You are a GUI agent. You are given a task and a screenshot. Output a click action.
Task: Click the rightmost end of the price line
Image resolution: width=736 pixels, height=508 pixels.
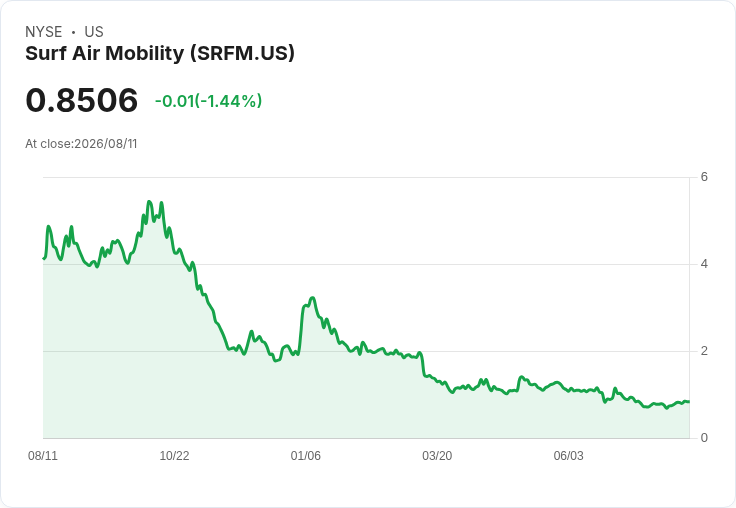688,402
